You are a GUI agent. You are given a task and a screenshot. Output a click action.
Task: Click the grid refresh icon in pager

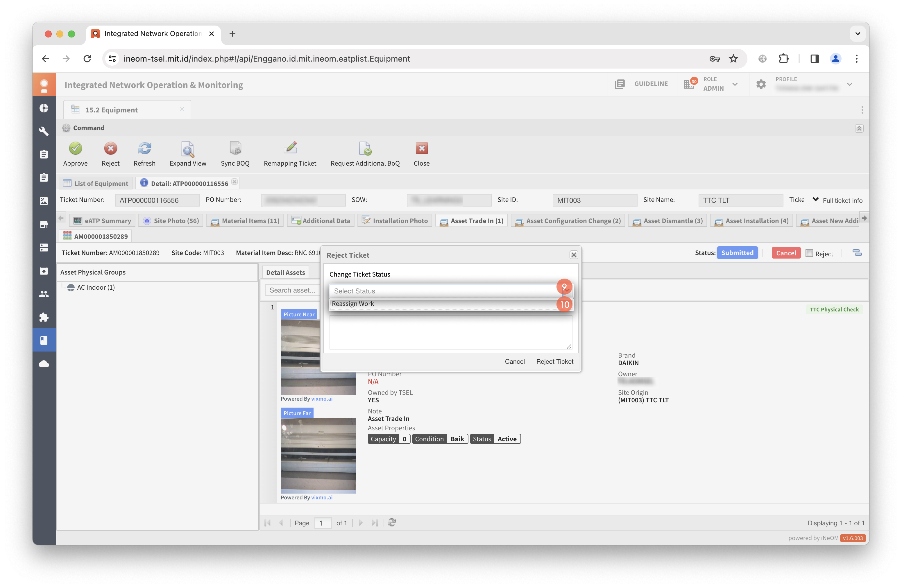[x=391, y=522]
